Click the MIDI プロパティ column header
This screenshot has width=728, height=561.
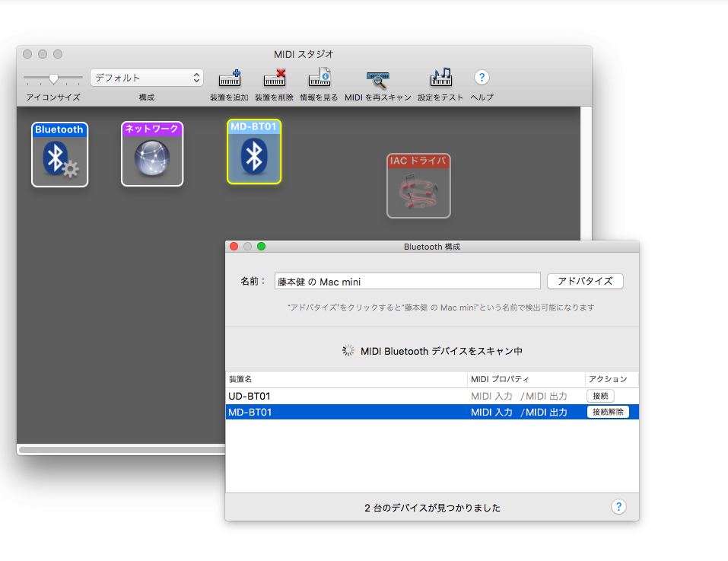(526, 379)
